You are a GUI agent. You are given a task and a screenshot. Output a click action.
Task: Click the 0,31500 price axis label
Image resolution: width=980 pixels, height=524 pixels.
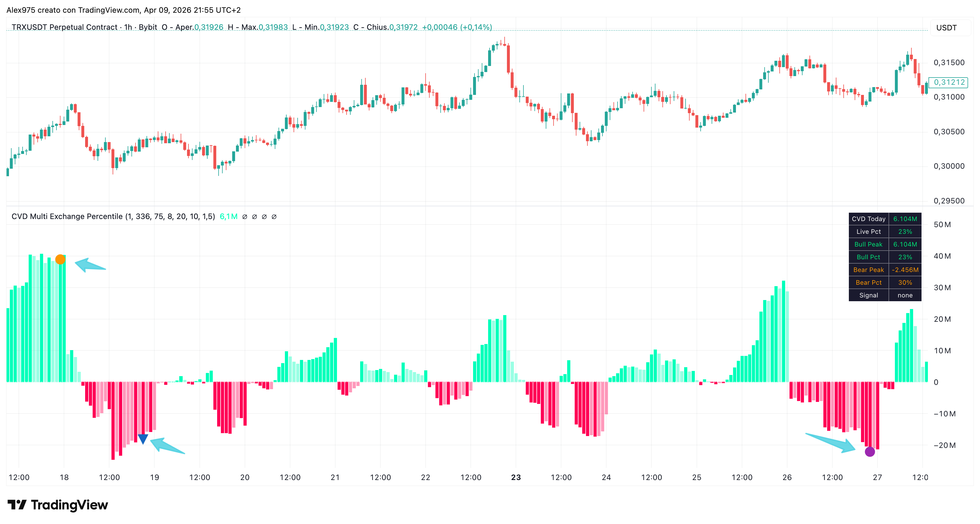[x=949, y=62]
